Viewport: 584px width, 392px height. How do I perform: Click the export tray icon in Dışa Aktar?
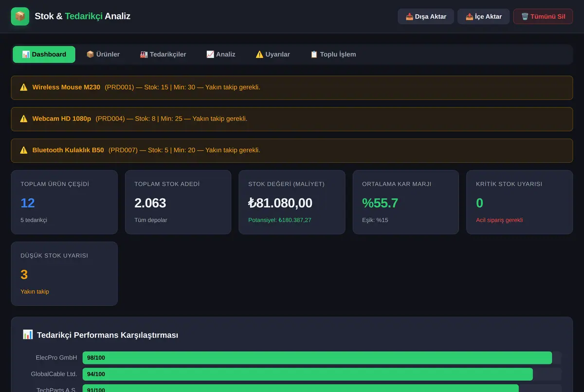coord(409,17)
